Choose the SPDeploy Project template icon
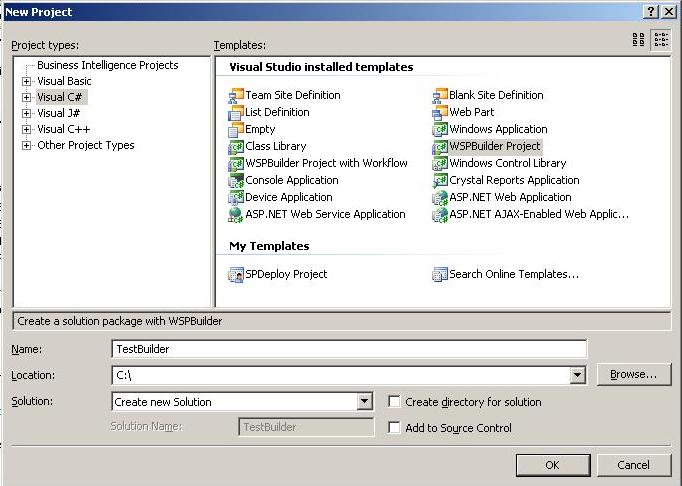Image resolution: width=682 pixels, height=486 pixels. tap(236, 274)
